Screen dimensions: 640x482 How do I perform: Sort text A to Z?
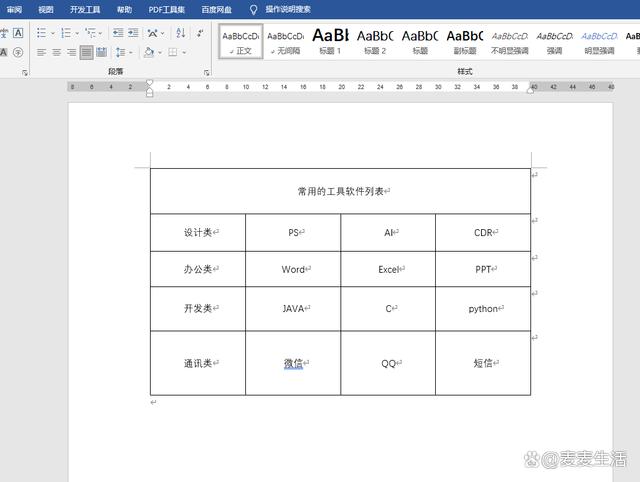pos(180,33)
